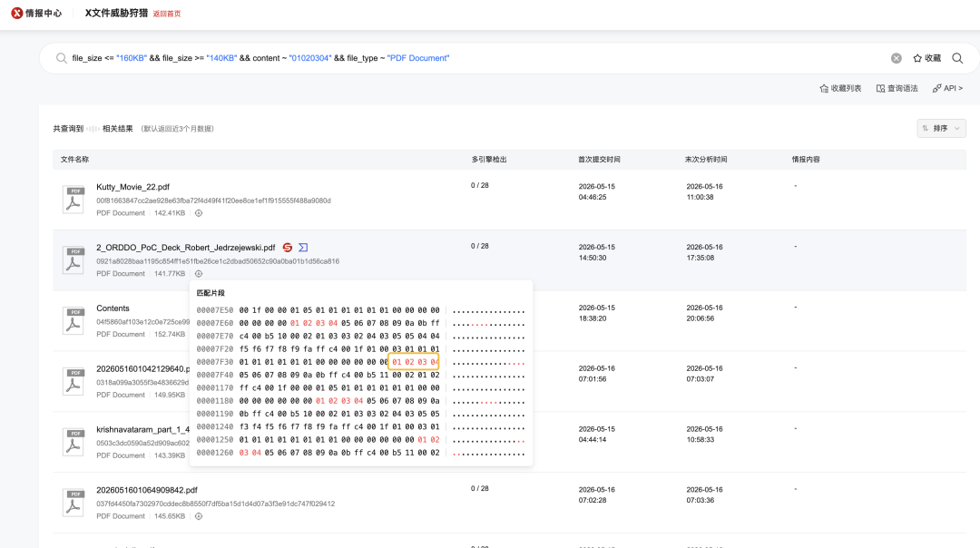The height and width of the screenshot is (548, 980).
Task: Click the hex offset 00001180 row
Action: pyautogui.click(x=360, y=401)
